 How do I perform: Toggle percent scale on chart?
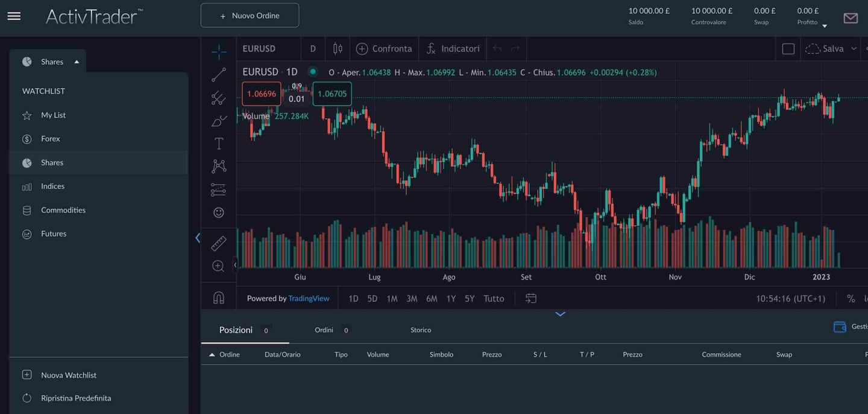(x=851, y=299)
